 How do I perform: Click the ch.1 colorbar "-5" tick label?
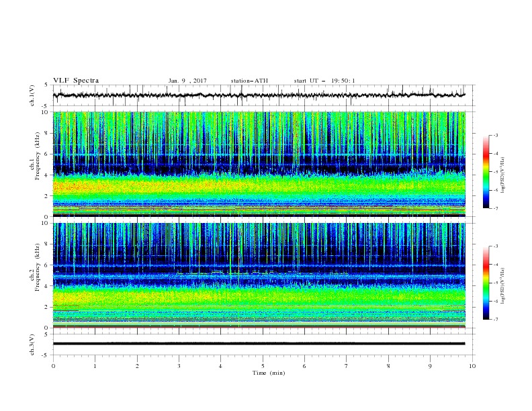pyautogui.click(x=496, y=172)
